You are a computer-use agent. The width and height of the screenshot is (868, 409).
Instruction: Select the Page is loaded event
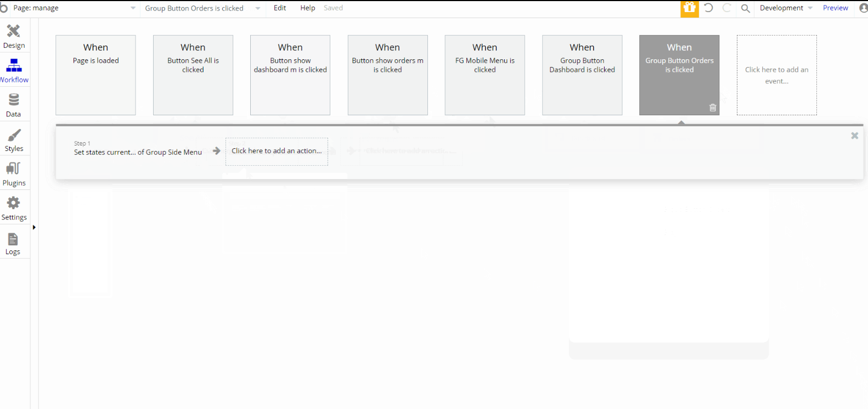pos(96,75)
